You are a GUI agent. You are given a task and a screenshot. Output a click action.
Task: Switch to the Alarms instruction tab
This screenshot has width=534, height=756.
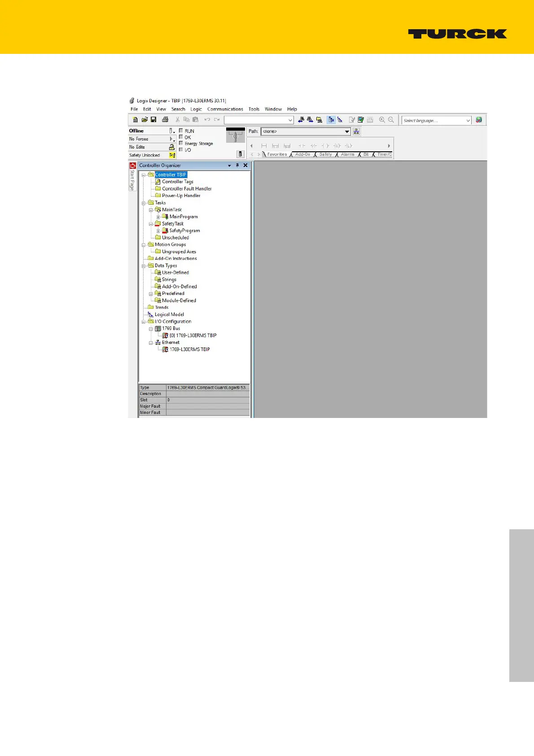348,154
